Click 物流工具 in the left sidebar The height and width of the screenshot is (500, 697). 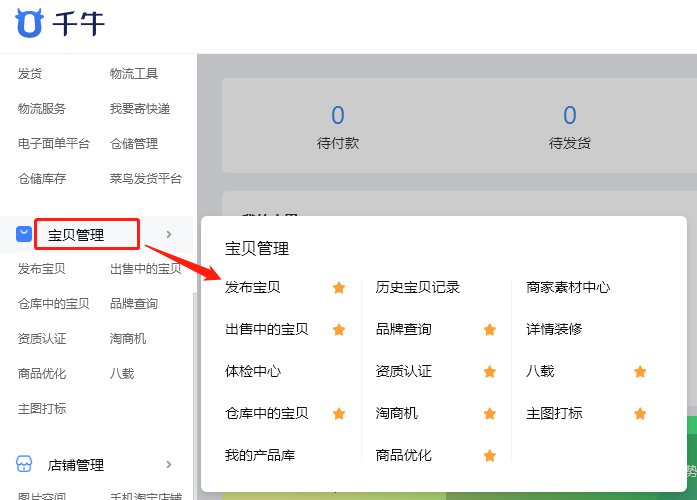coord(134,73)
